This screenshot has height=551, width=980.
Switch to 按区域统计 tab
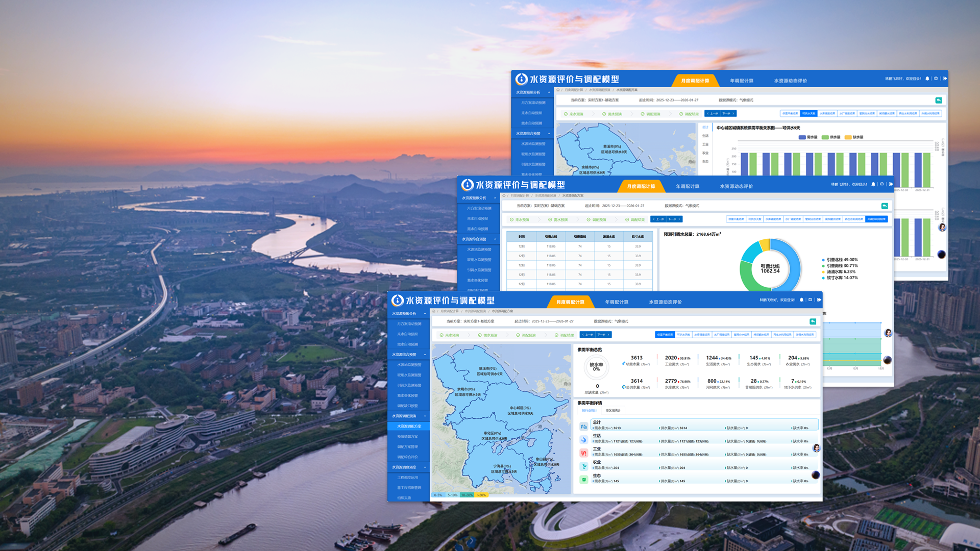point(613,411)
